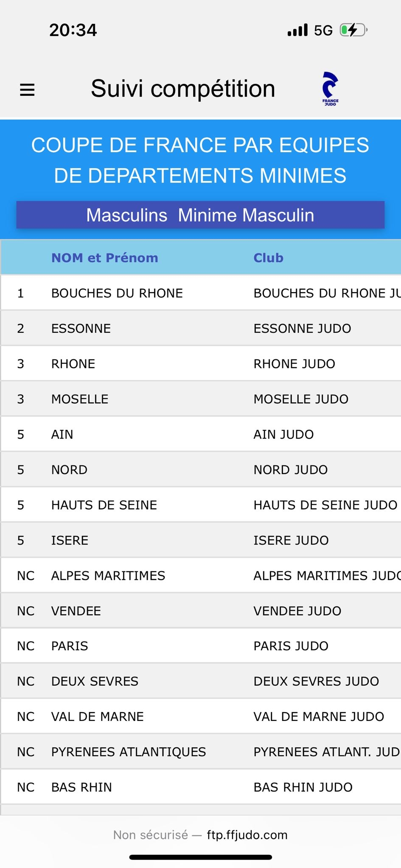This screenshot has height=868, width=401.
Task: Tap the ALPES MARITIMES row
Action: [x=201, y=576]
